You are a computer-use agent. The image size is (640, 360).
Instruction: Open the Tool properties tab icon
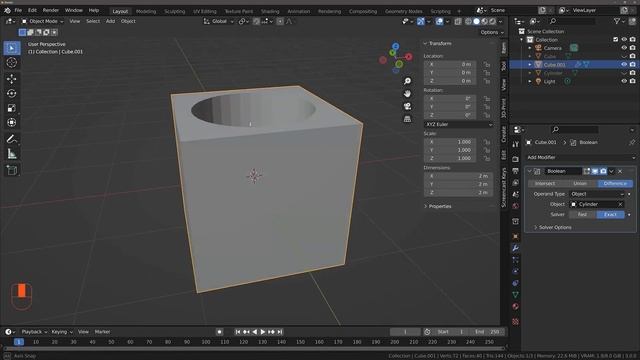516,144
